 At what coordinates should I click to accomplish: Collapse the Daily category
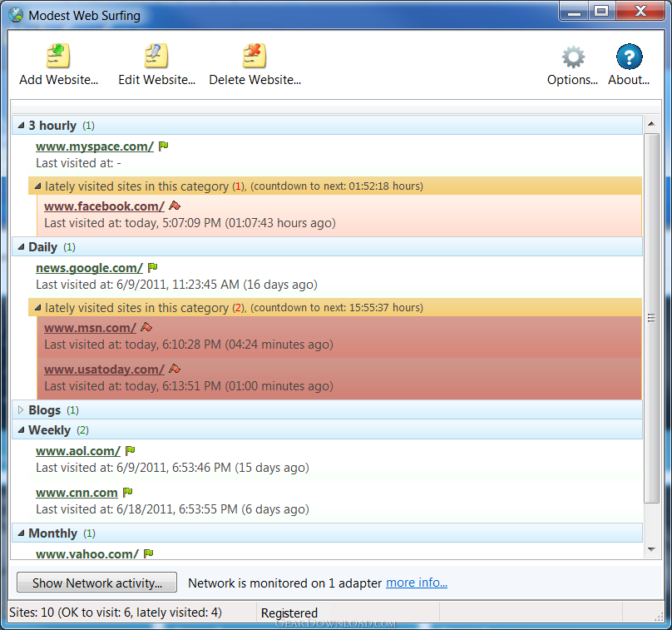21,247
